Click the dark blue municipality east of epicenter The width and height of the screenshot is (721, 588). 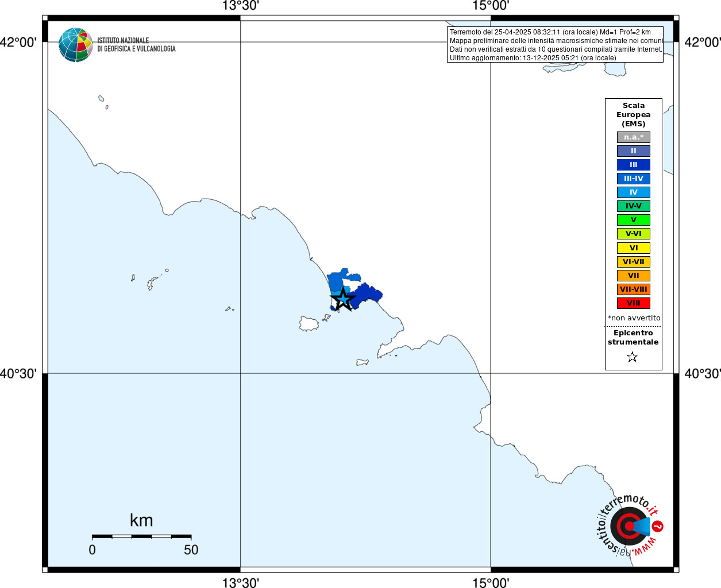pyautogui.click(x=367, y=295)
